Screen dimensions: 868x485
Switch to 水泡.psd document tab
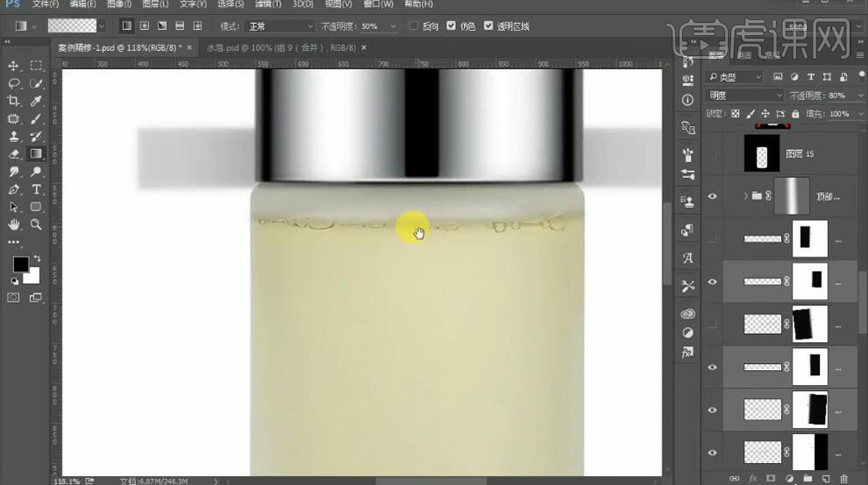[x=281, y=47]
